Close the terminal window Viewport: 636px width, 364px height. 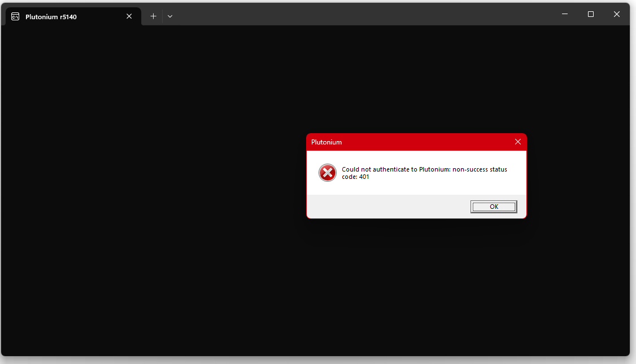[x=617, y=14]
